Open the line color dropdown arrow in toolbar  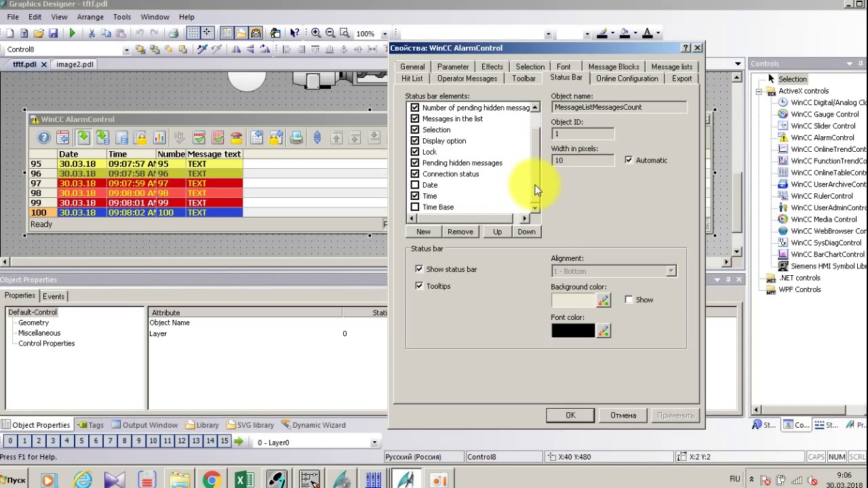pyautogui.click(x=612, y=33)
